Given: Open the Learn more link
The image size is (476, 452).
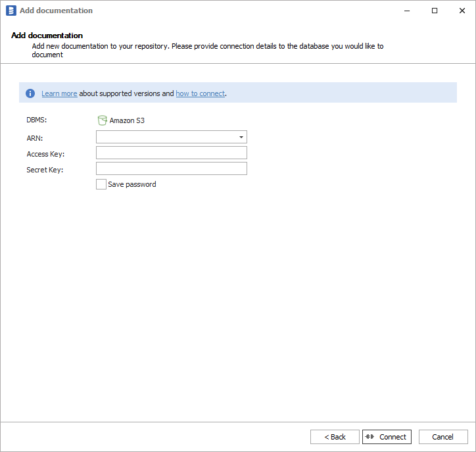Looking at the screenshot, I should pyautogui.click(x=59, y=93).
